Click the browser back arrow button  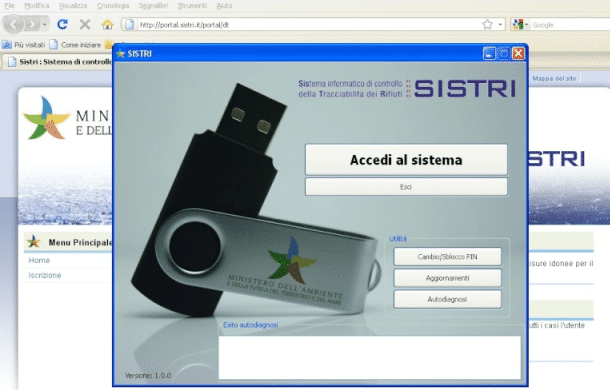(13, 25)
